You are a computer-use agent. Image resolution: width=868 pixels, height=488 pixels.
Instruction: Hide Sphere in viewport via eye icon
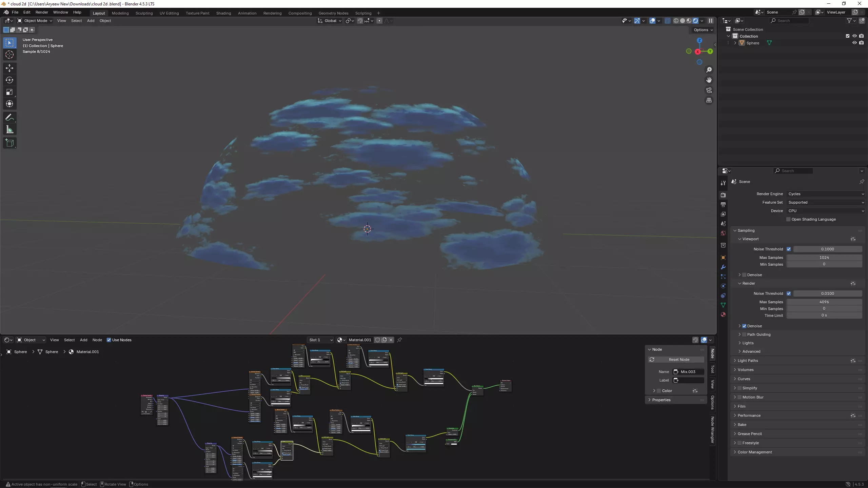(854, 43)
